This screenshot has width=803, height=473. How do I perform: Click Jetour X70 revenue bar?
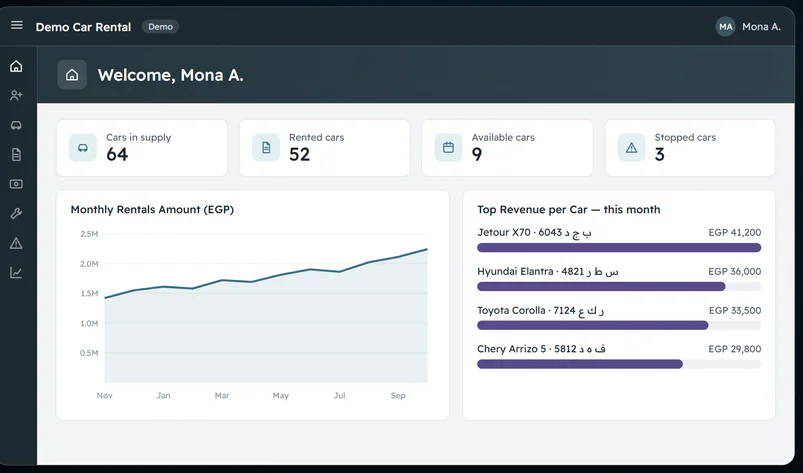point(619,248)
